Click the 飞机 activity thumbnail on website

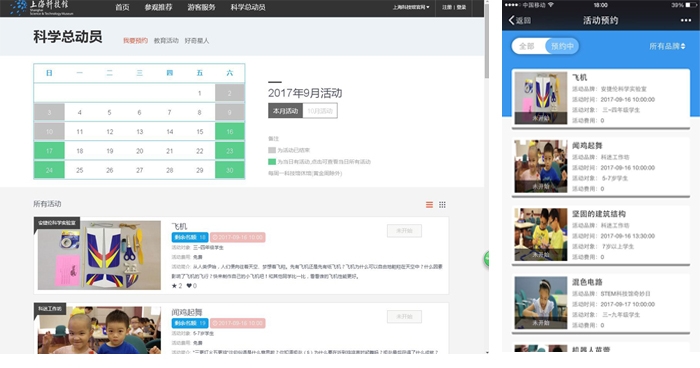99,255
